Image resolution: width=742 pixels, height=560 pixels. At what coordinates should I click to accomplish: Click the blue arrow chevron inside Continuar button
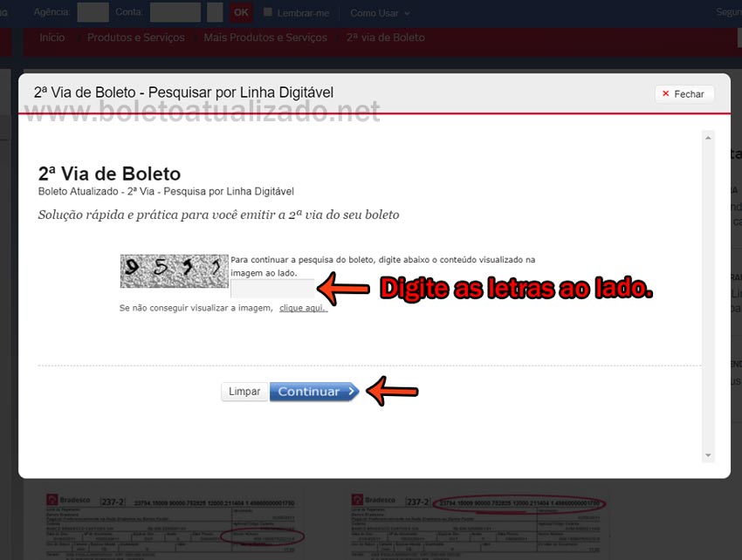[351, 392]
